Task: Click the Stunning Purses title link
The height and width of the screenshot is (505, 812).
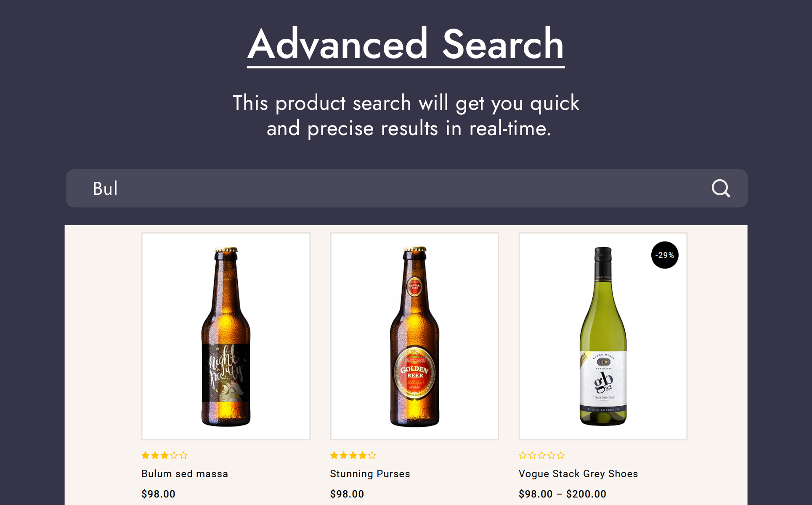Action: pos(370,474)
